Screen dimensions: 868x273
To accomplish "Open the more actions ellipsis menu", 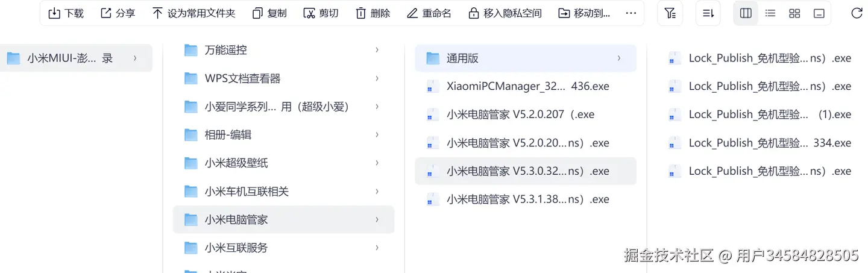I will pos(631,13).
